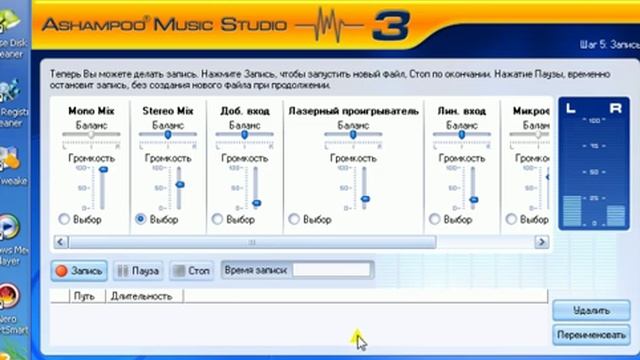Select the Mono Mix Выбор radio button
The image size is (640, 360).
coord(64,219)
